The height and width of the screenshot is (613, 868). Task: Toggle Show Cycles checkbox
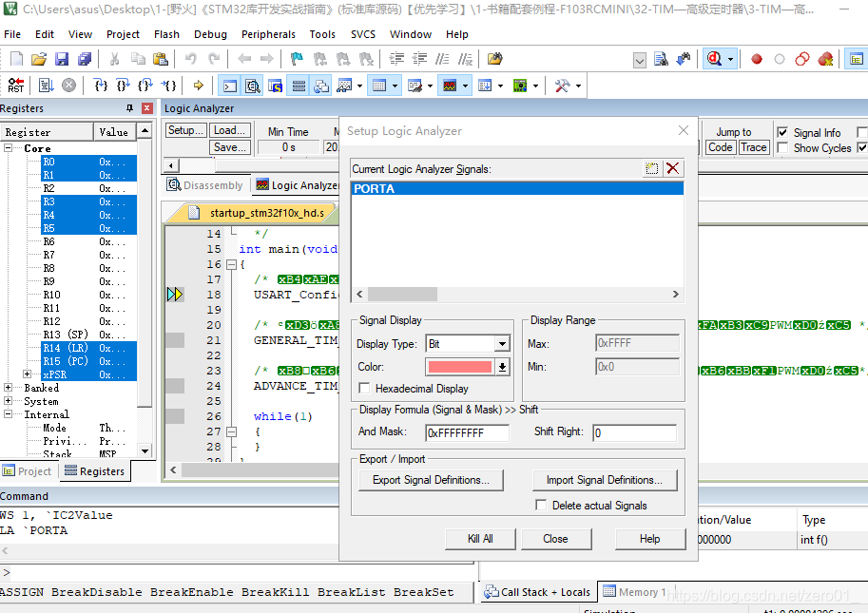pos(782,148)
